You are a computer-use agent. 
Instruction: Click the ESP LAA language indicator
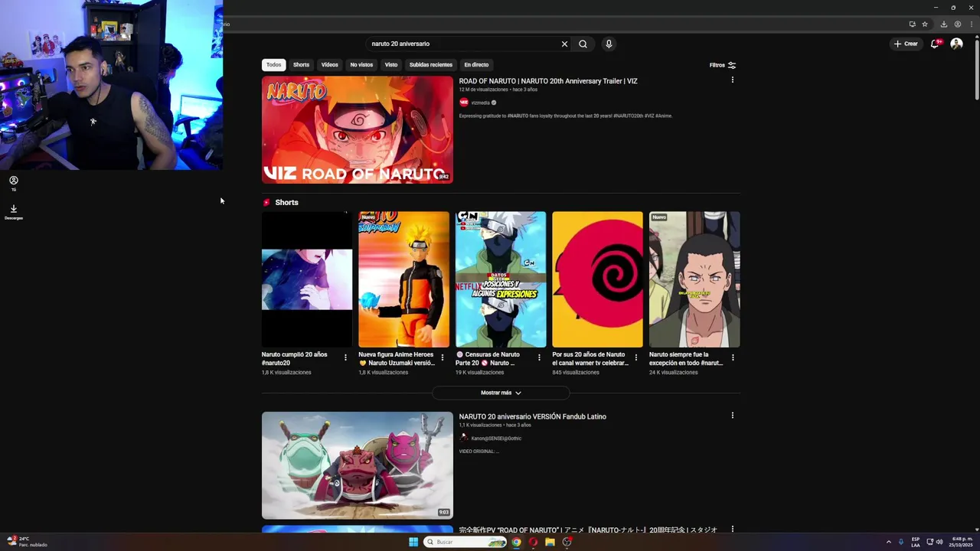[x=916, y=542]
